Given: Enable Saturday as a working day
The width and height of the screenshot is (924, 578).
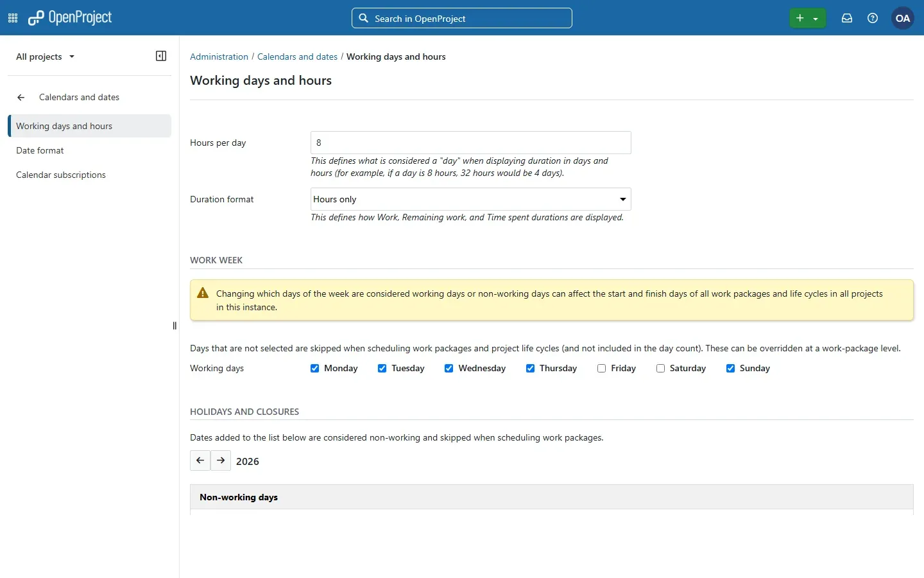Looking at the screenshot, I should 661,369.
